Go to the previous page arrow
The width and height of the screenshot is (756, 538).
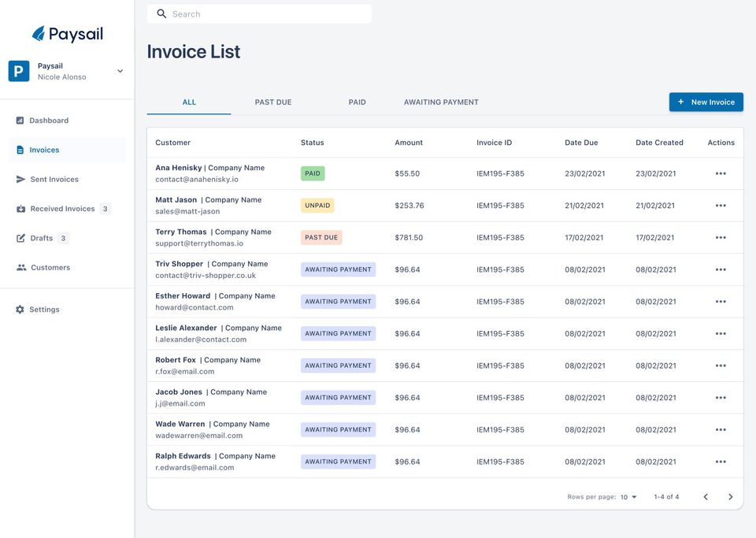706,497
